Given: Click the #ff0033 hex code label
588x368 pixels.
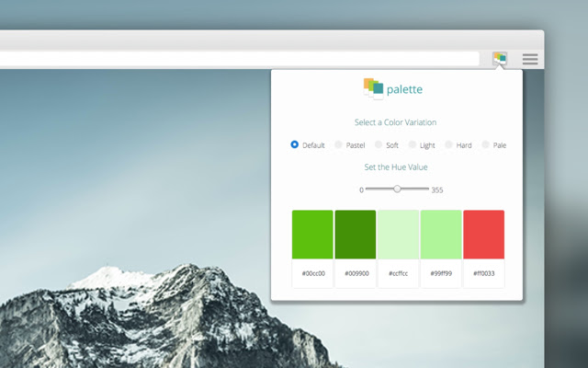Looking at the screenshot, I should pyautogui.click(x=484, y=273).
